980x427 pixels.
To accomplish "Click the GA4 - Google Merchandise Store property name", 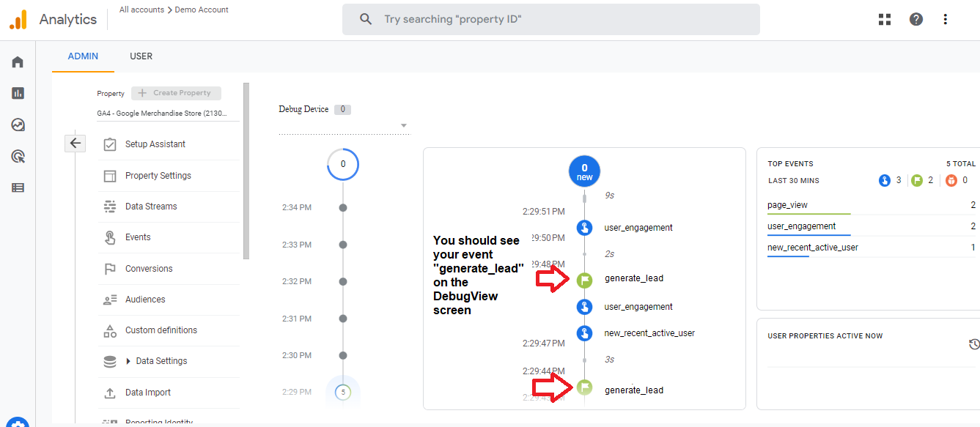I will 162,114.
